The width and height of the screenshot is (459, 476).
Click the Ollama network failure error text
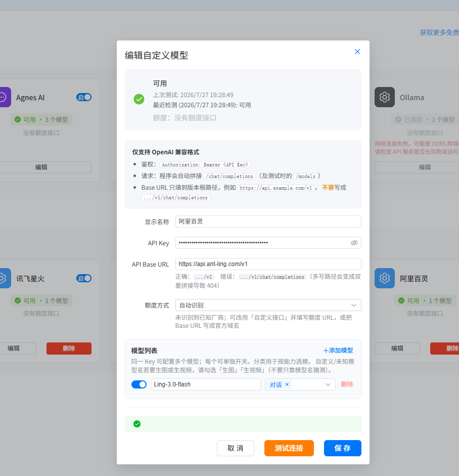tap(417, 148)
